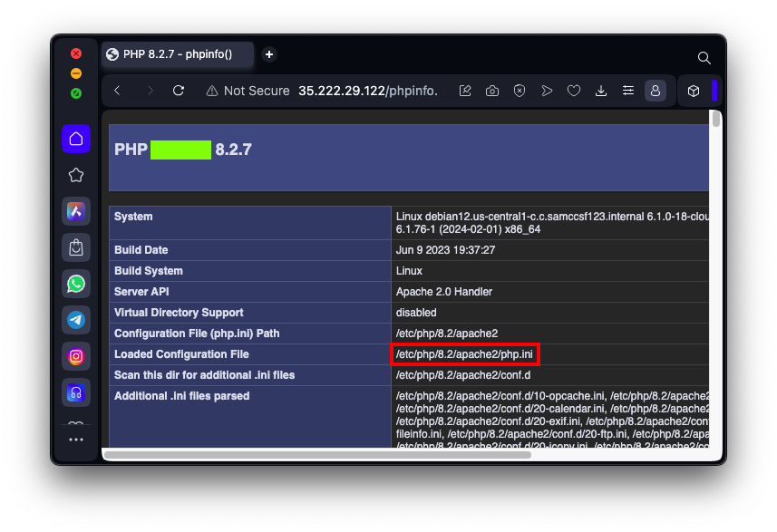The height and width of the screenshot is (532, 777).
Task: Click the Loaded Configuration File label
Action: point(181,354)
